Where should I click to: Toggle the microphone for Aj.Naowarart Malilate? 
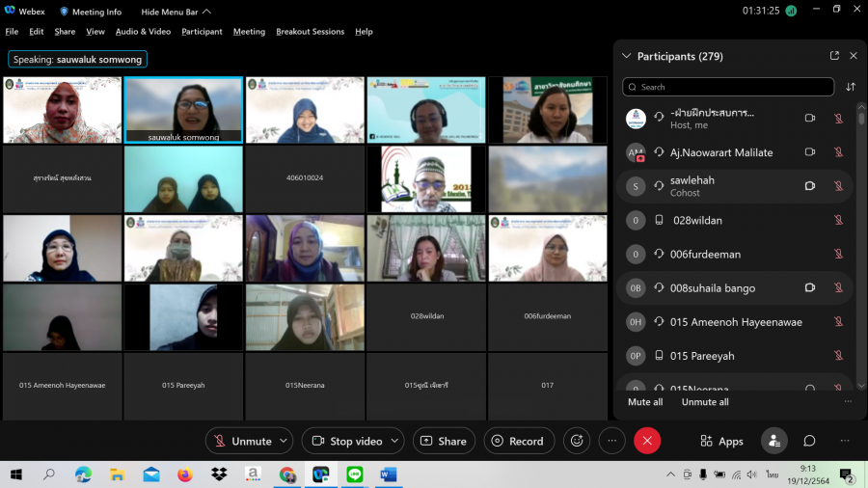[838, 152]
